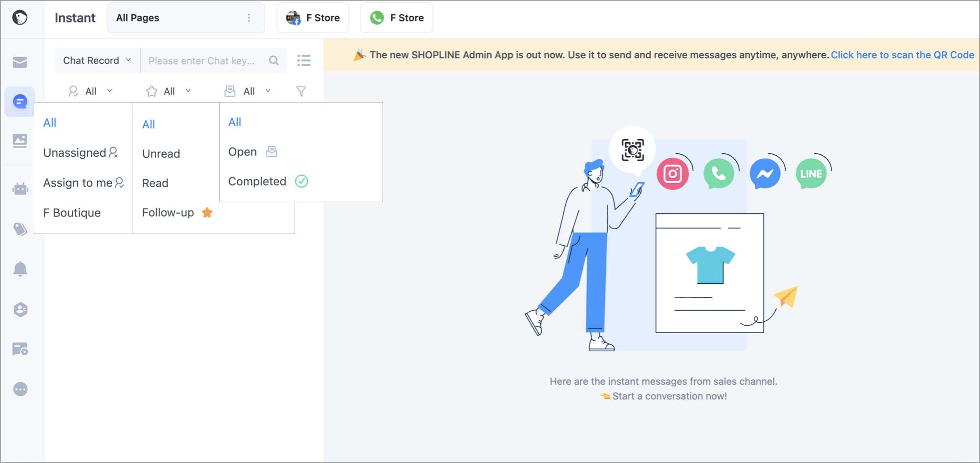The width and height of the screenshot is (980, 463).
Task: Select All Pages tab
Action: [x=186, y=18]
